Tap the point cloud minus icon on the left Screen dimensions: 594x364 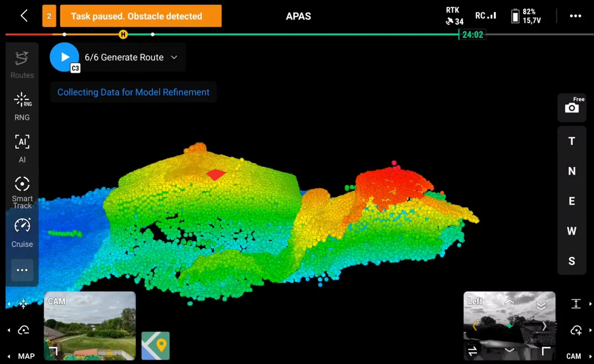[23, 330]
